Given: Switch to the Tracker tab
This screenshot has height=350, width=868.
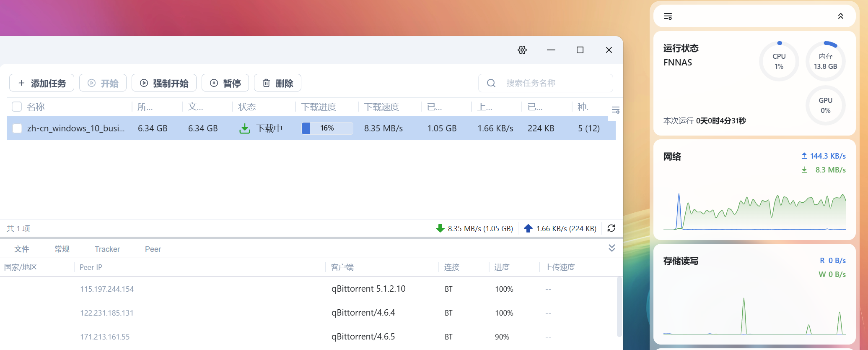Looking at the screenshot, I should (107, 249).
